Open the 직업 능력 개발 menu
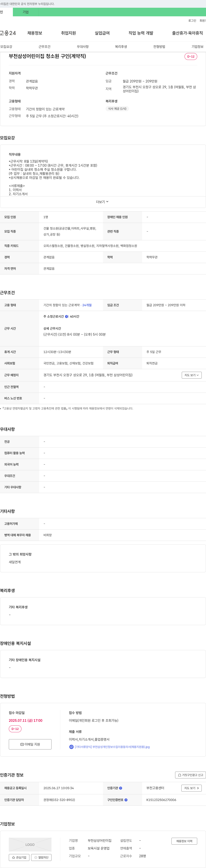 coord(141,33)
